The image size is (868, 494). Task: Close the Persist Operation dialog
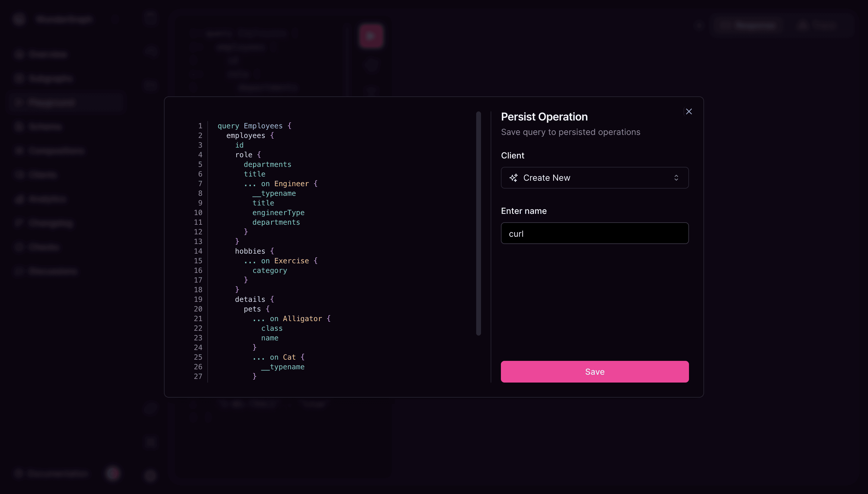tap(689, 111)
